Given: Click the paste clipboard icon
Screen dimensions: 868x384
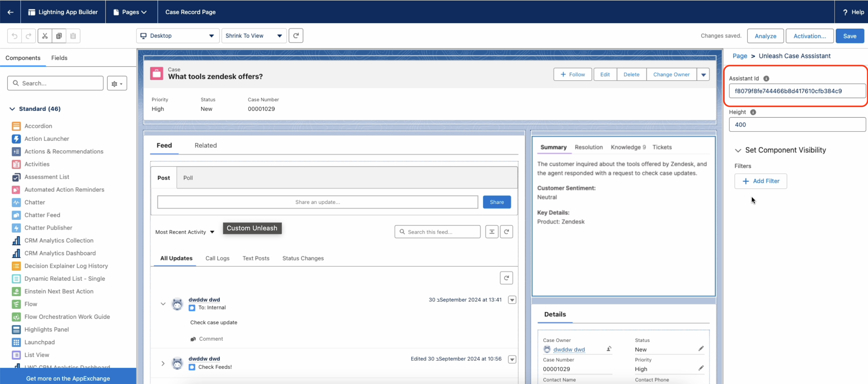Looking at the screenshot, I should point(73,36).
